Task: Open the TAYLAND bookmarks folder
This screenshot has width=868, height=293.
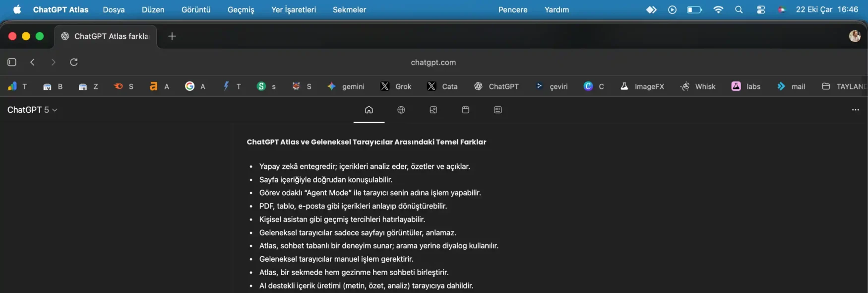Action: point(844,86)
